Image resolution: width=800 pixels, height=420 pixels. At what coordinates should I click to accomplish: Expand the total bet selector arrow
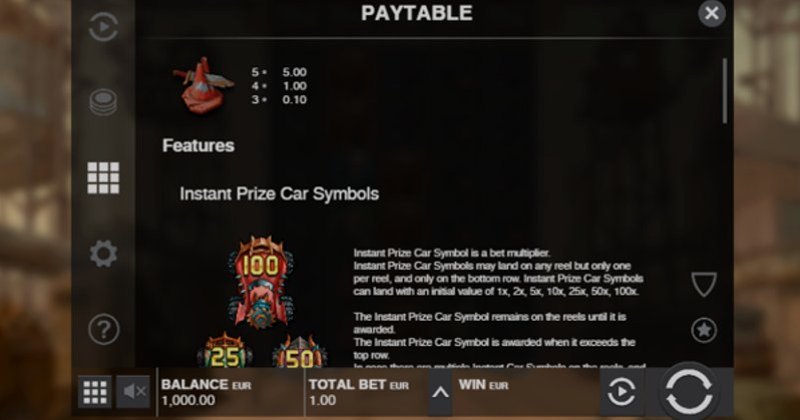coord(440,392)
